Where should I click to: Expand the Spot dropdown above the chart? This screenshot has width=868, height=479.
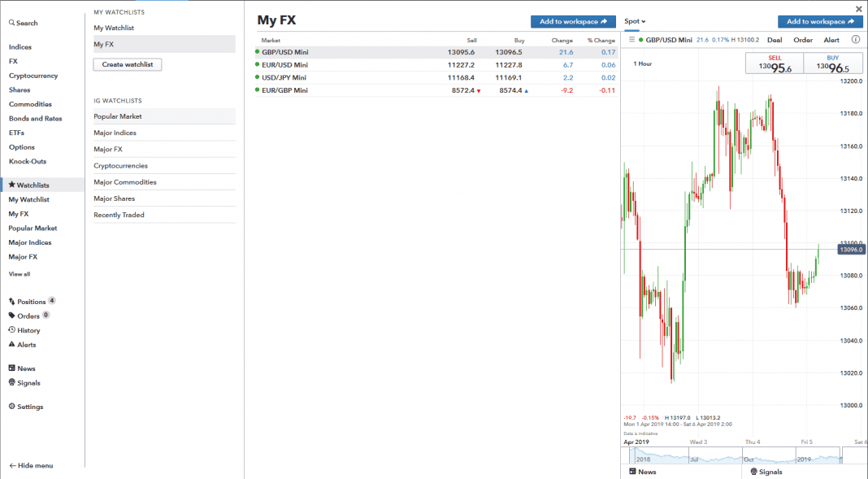coord(635,21)
